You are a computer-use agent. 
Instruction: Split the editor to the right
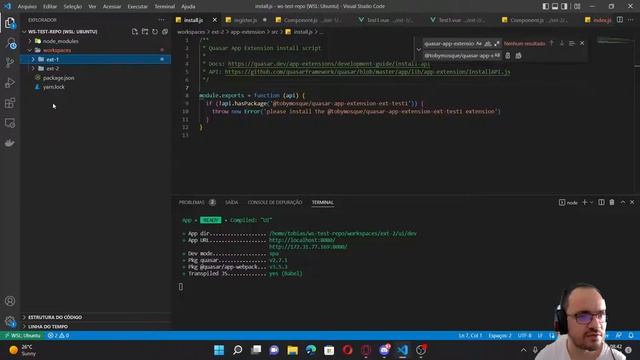tap(620, 20)
